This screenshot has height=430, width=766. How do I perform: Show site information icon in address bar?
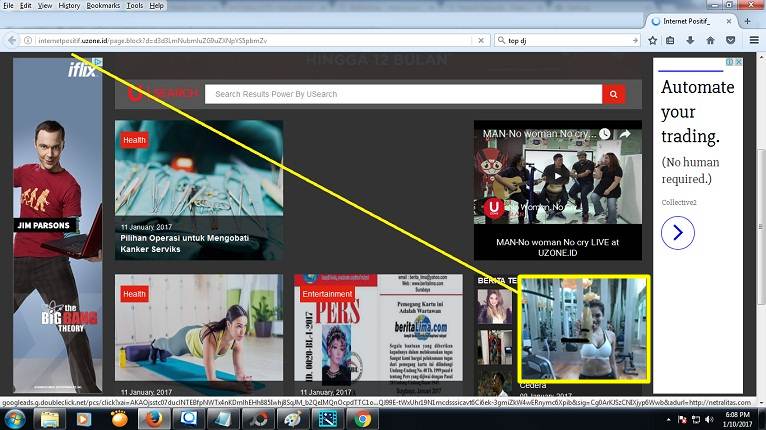pyautogui.click(x=28, y=41)
